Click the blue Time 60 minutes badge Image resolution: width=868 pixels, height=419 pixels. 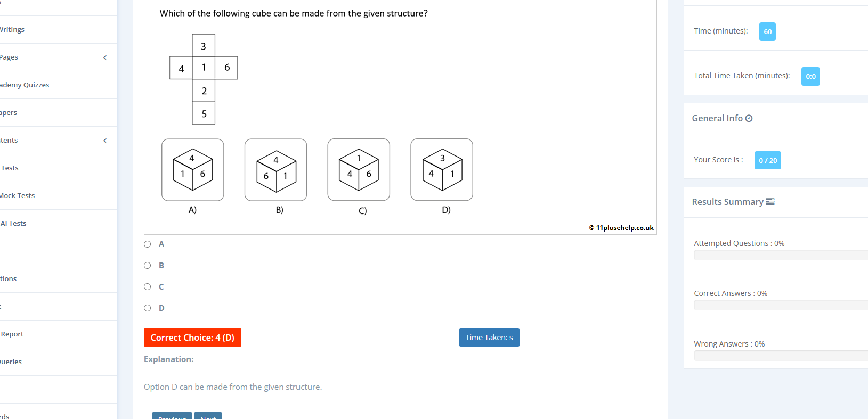coord(767,31)
